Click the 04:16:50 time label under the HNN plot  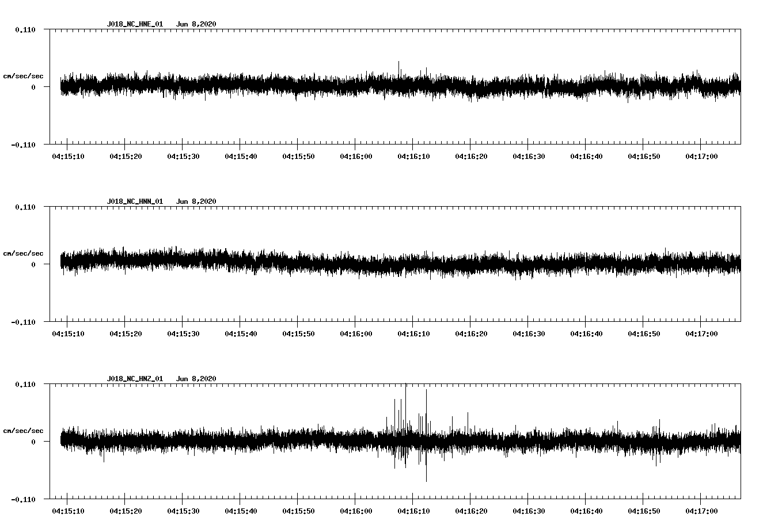coord(644,334)
